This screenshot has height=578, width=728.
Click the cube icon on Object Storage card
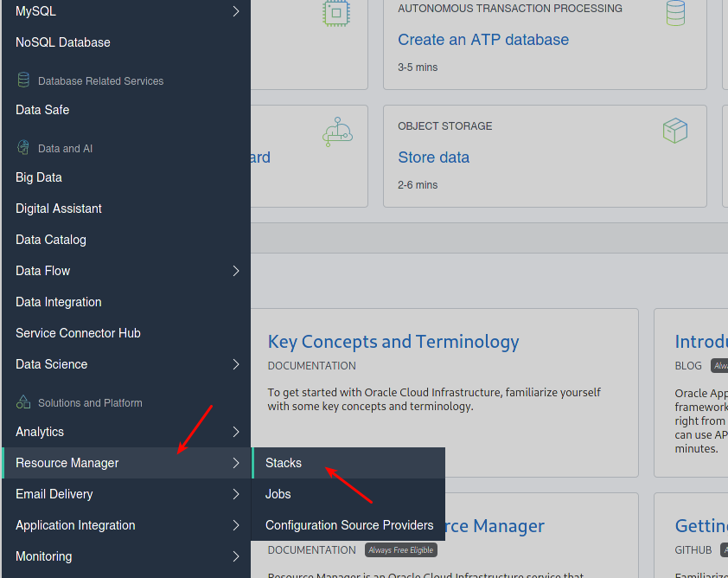pos(675,131)
